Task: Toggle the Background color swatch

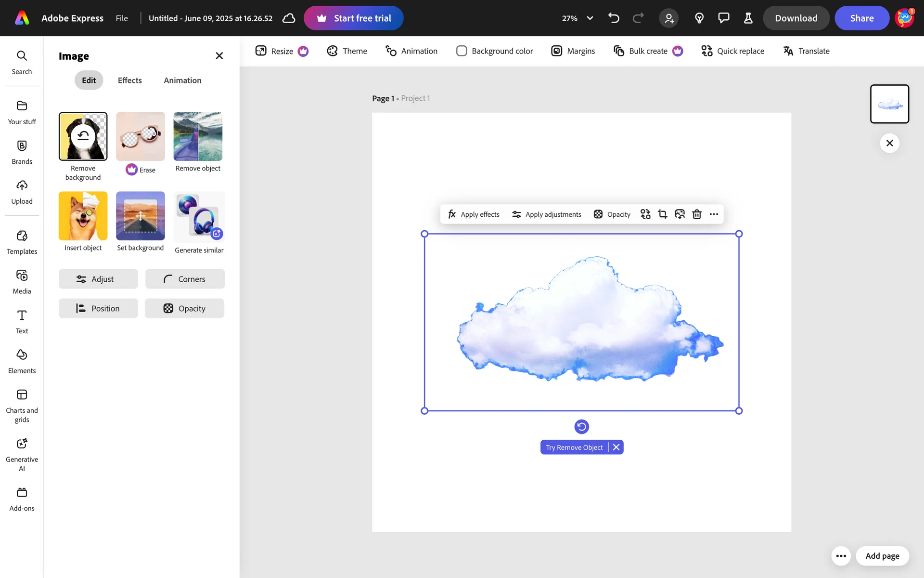Action: tap(462, 51)
